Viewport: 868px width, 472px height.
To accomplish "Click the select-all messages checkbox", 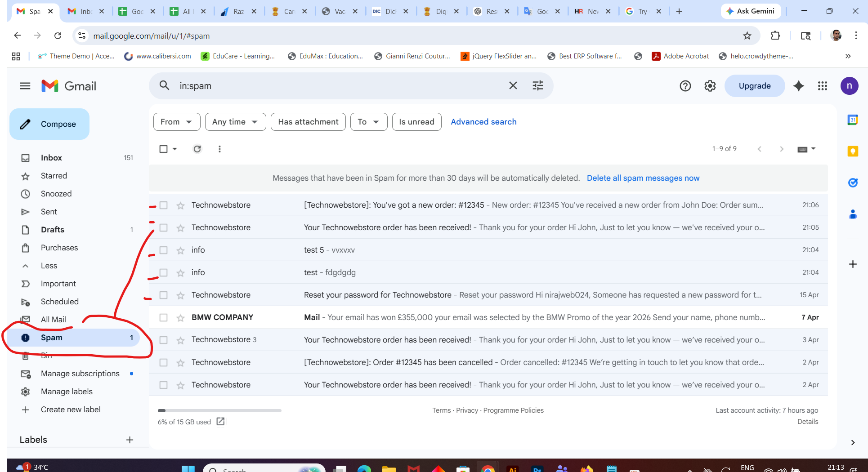I will [x=164, y=149].
